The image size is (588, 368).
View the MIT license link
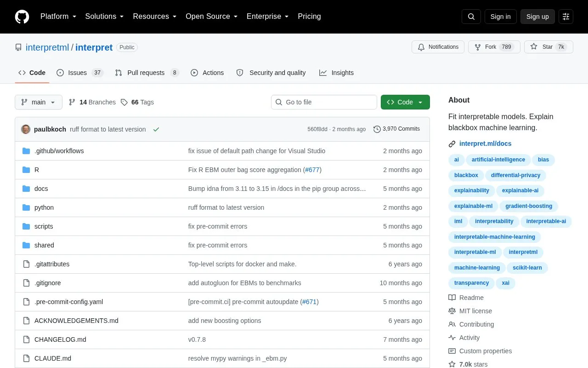pos(470,311)
